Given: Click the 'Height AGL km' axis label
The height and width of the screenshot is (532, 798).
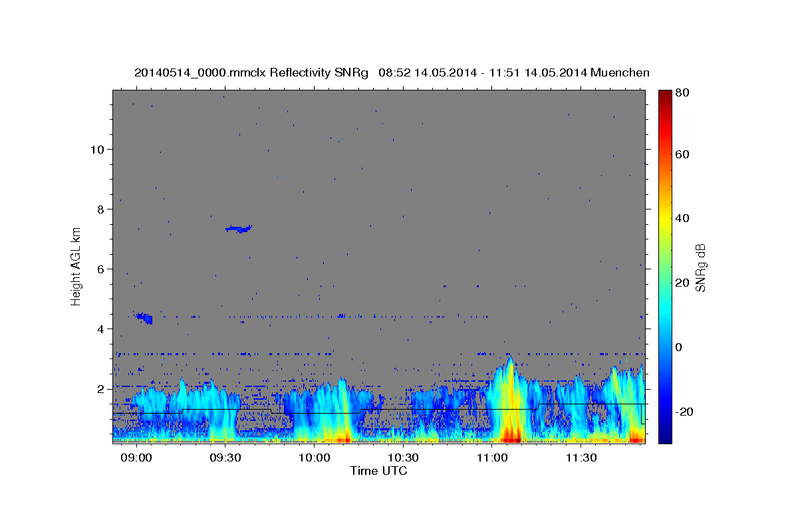Looking at the screenshot, I should click(76, 267).
